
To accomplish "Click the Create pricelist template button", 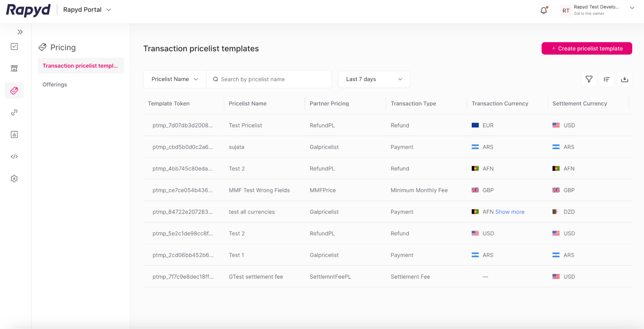I will pyautogui.click(x=586, y=48).
